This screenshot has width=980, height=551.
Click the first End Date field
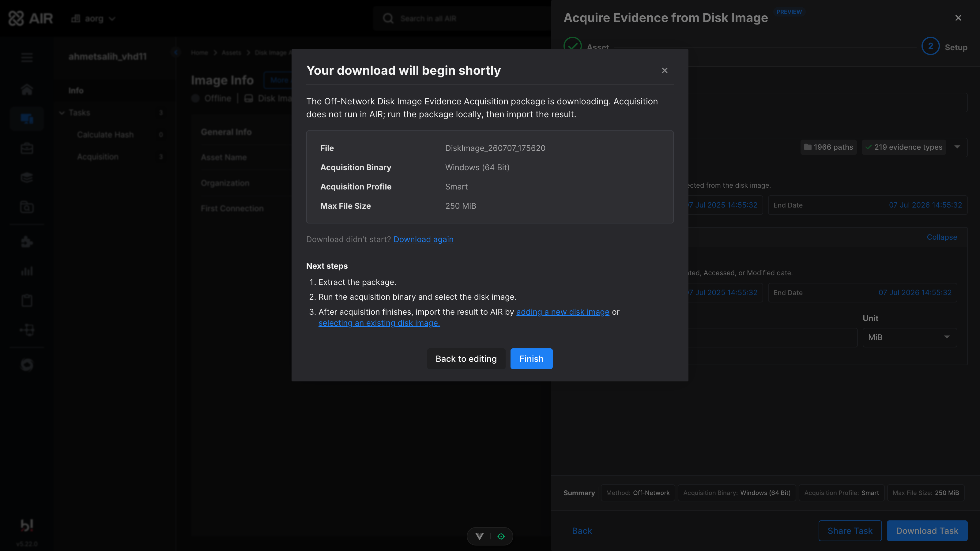pyautogui.click(x=867, y=205)
